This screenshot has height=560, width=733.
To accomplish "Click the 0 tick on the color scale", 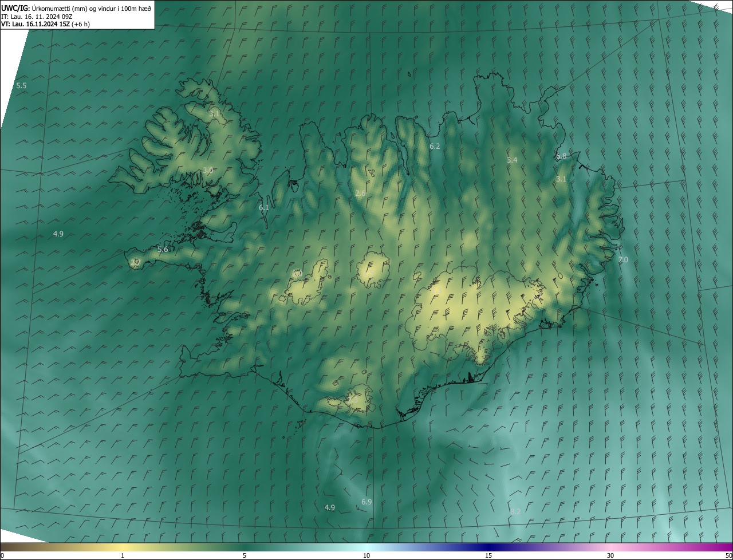I will point(2,556).
